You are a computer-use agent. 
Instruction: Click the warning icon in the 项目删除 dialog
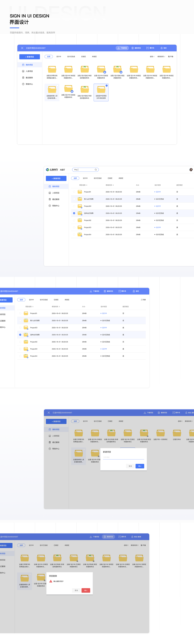coord(51,581)
